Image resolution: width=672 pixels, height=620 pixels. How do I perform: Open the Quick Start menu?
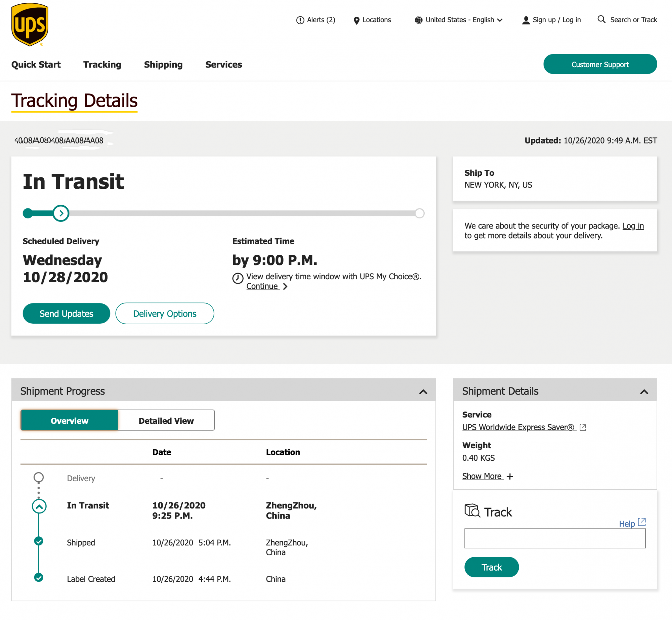36,65
